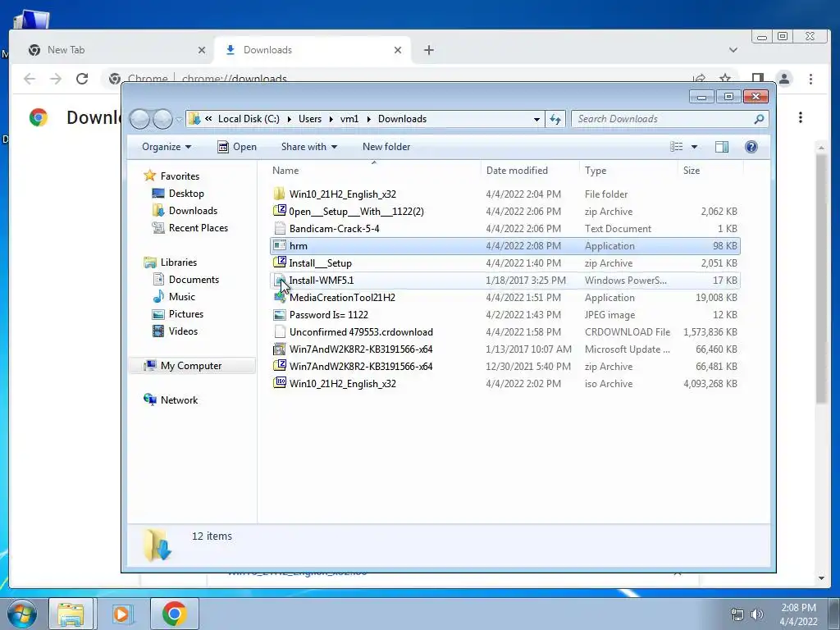Image resolution: width=840 pixels, height=630 pixels.
Task: Click the Explorer Forward navigation button
Action: pyautogui.click(x=162, y=119)
